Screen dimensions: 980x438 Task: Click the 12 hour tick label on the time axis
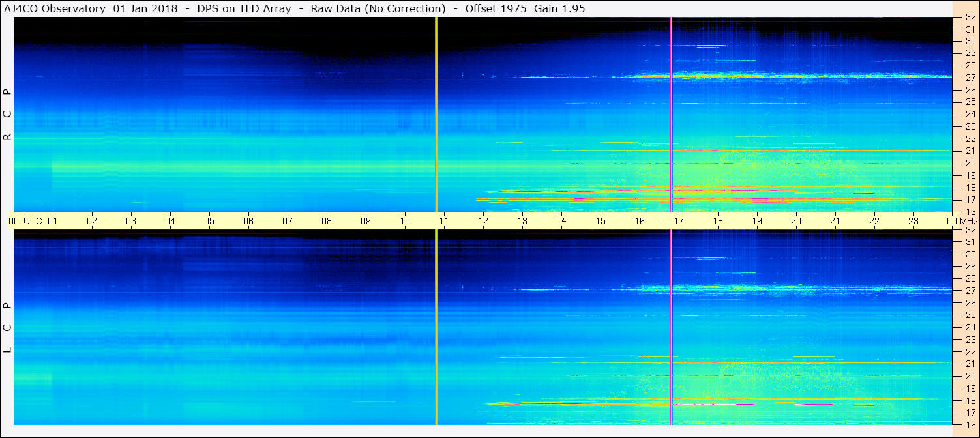[x=483, y=221]
